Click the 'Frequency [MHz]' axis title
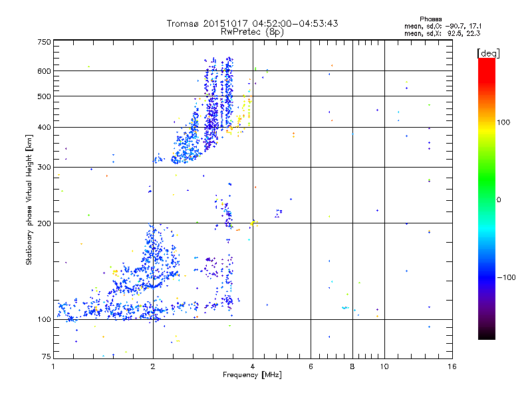This screenshot has width=532, height=399. pyautogui.click(x=252, y=375)
